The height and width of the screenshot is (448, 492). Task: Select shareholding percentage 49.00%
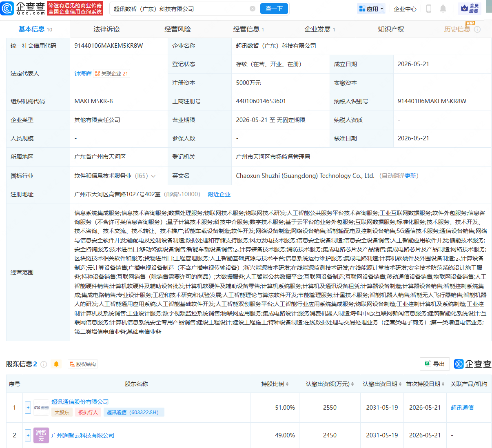click(285, 435)
